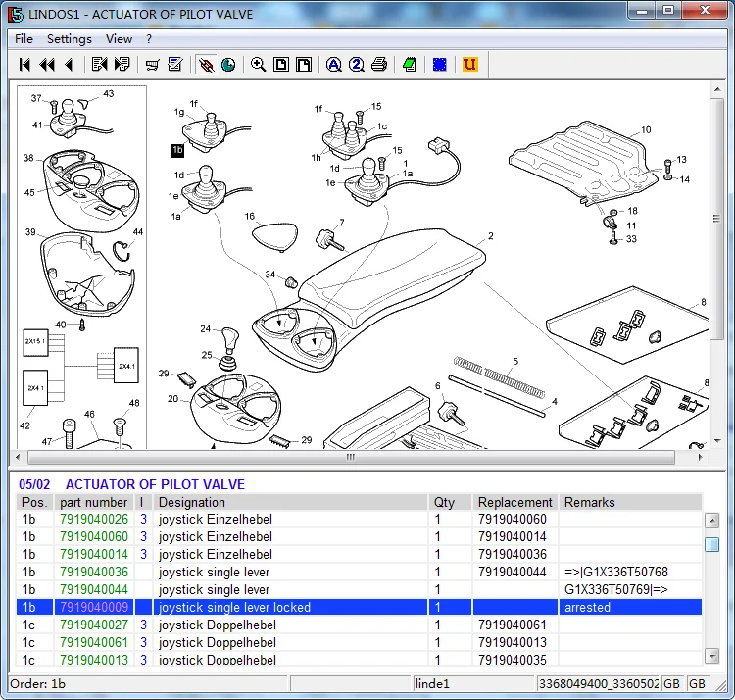Click the diagram horizontal scrollbar thumb

(351, 457)
